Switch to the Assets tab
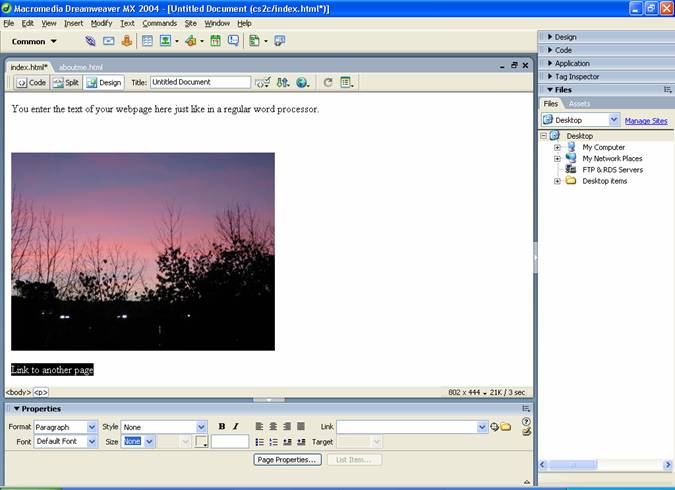The height and width of the screenshot is (490, 675). click(579, 104)
